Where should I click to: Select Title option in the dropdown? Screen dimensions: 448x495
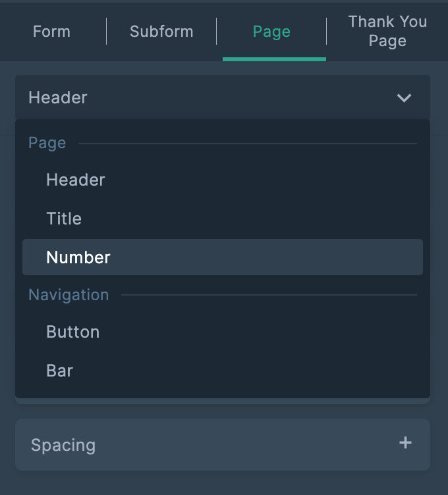64,219
